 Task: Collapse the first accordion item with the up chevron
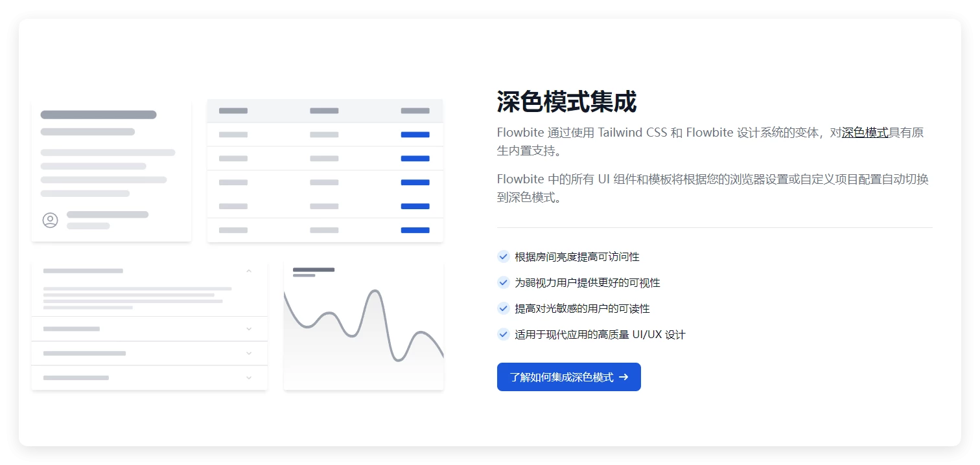coord(249,271)
